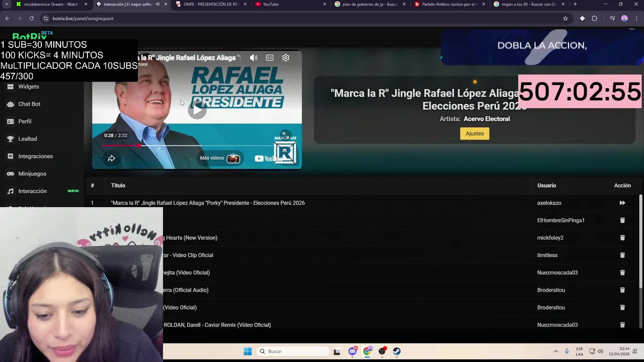644x362 pixels.
Task: Expand the video with the fullscreen icon
Action: point(285,136)
